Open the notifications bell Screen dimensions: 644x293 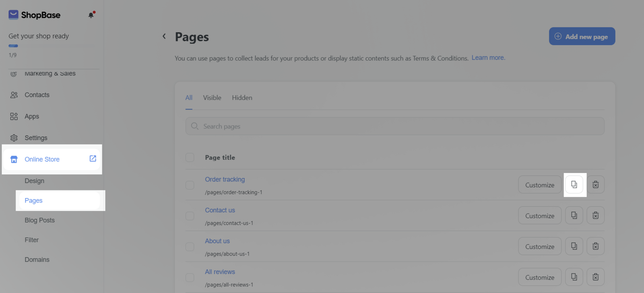(x=91, y=15)
